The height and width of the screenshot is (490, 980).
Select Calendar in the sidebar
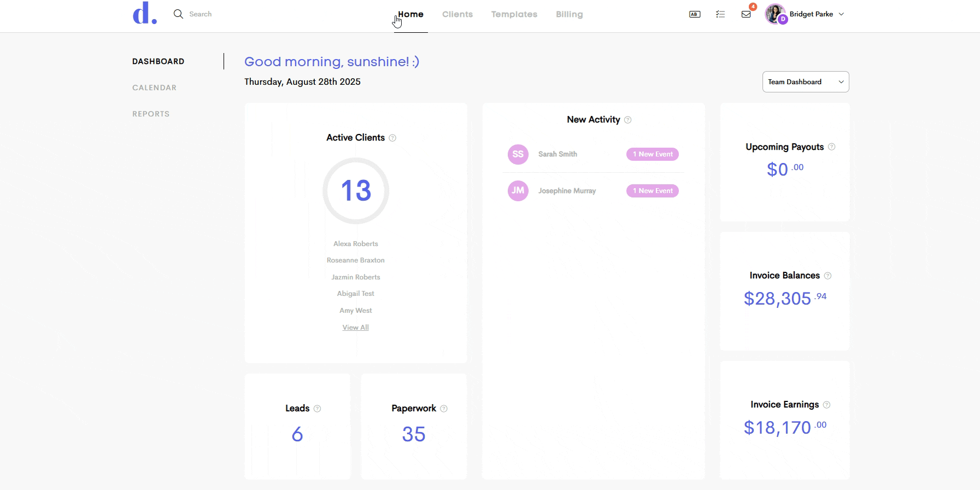pyautogui.click(x=154, y=87)
